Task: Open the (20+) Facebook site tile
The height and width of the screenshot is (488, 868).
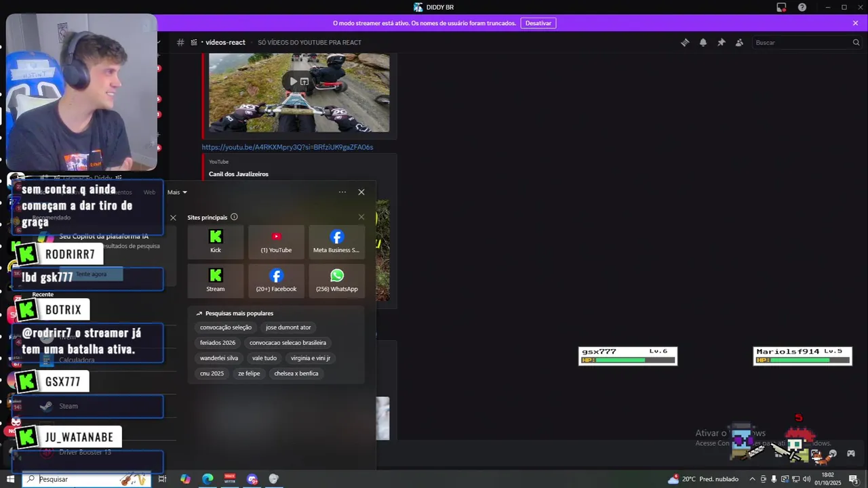Action: pos(276,281)
